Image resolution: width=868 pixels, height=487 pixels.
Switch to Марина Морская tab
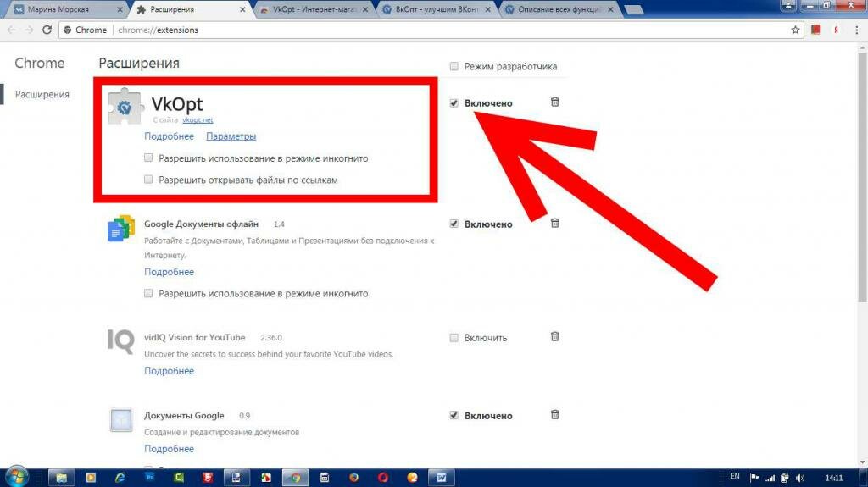[x=65, y=9]
